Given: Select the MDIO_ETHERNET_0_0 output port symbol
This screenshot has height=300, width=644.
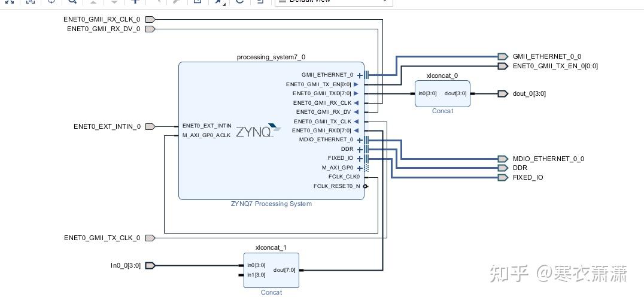Looking at the screenshot, I should (x=503, y=159).
